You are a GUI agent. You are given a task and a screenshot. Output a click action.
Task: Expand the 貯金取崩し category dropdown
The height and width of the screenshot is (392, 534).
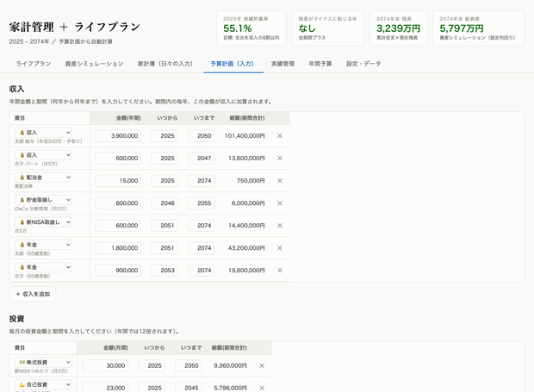pos(43,200)
